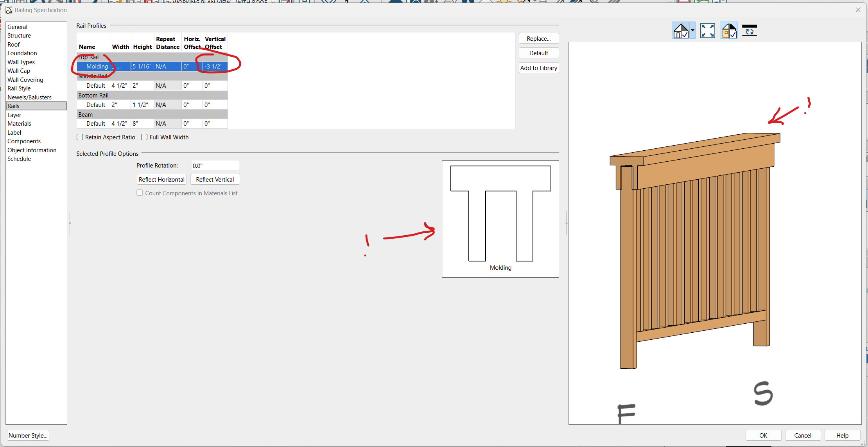Click Add to Library button
This screenshot has width=868, height=447.
pos(538,68)
